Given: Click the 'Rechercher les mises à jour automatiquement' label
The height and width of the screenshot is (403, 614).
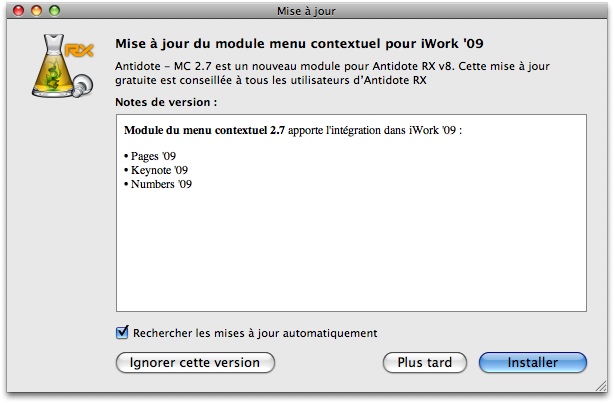Looking at the screenshot, I should pyautogui.click(x=255, y=333).
